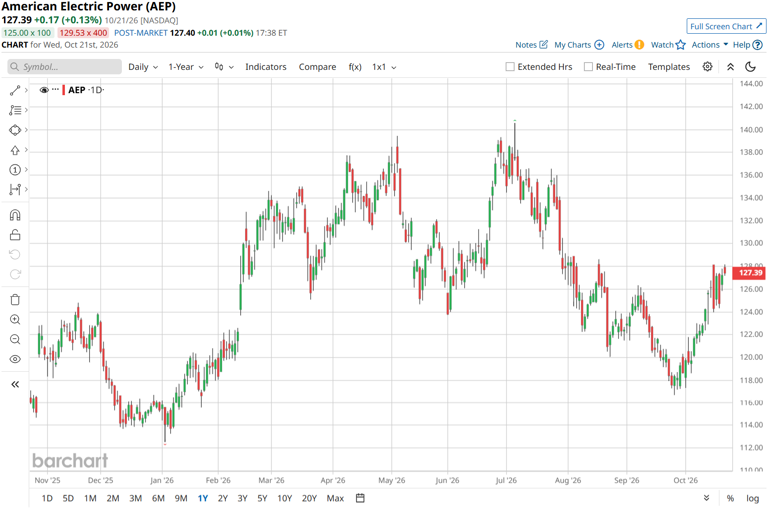Zoom in on the chart
The width and height of the screenshot is (768, 509).
[x=15, y=319]
